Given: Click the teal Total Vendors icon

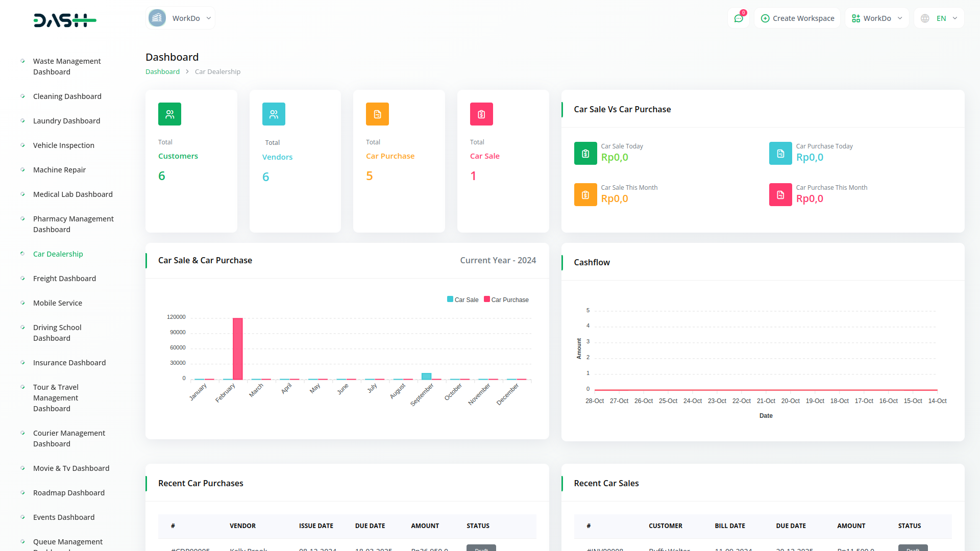Looking at the screenshot, I should [274, 114].
